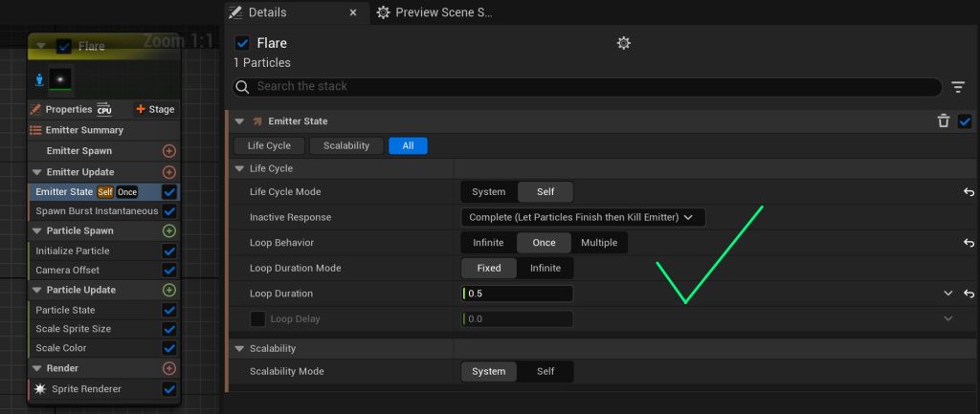This screenshot has height=414, width=980.
Task: Edit the Loop Duration 0.5 value
Action: click(x=517, y=294)
